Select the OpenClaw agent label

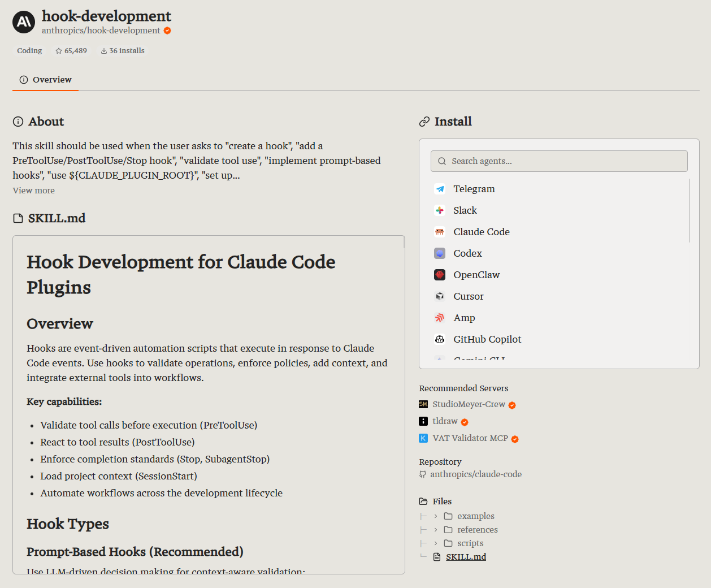point(476,275)
